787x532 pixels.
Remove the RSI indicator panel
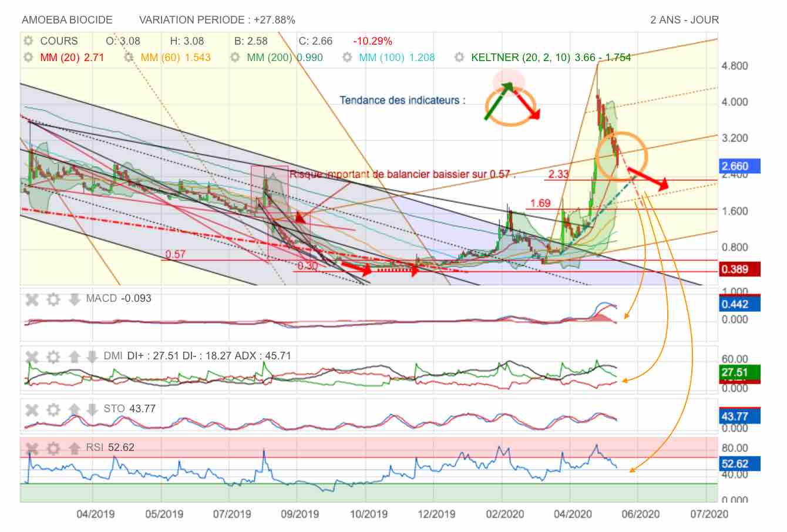(x=32, y=449)
